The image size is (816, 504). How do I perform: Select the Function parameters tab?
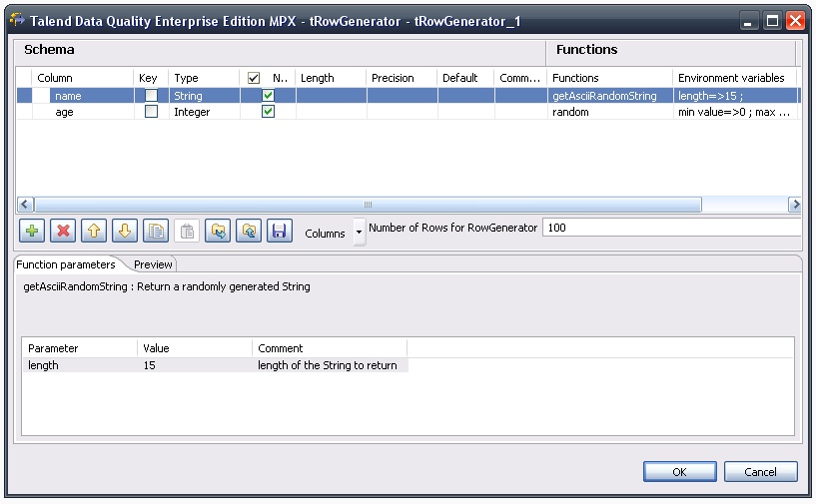66,264
